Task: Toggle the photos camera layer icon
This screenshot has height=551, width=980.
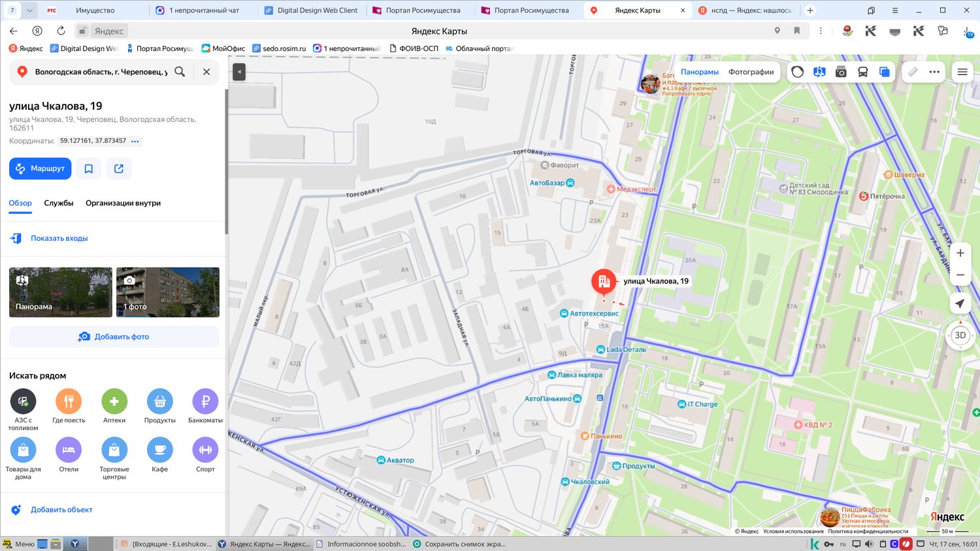Action: (x=841, y=72)
